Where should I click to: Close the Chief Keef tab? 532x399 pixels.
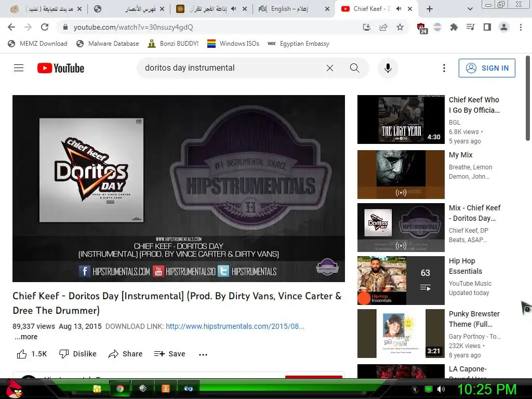pyautogui.click(x=410, y=9)
